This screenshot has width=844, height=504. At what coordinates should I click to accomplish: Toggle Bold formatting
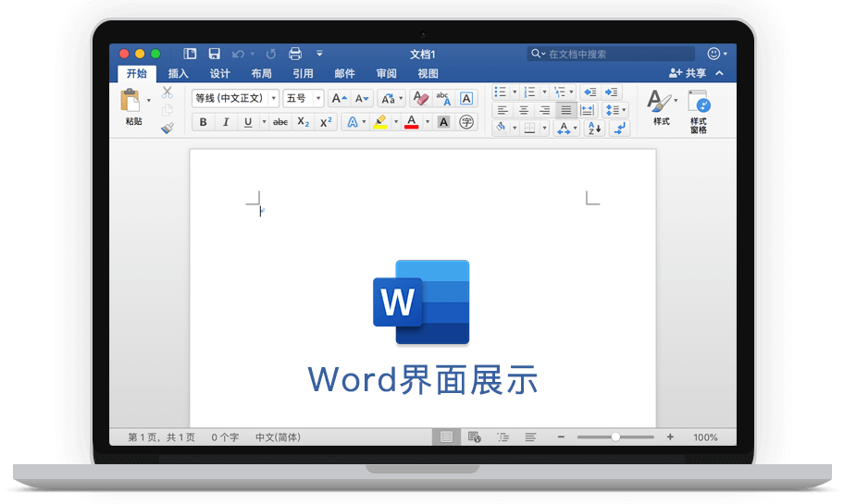tap(203, 122)
